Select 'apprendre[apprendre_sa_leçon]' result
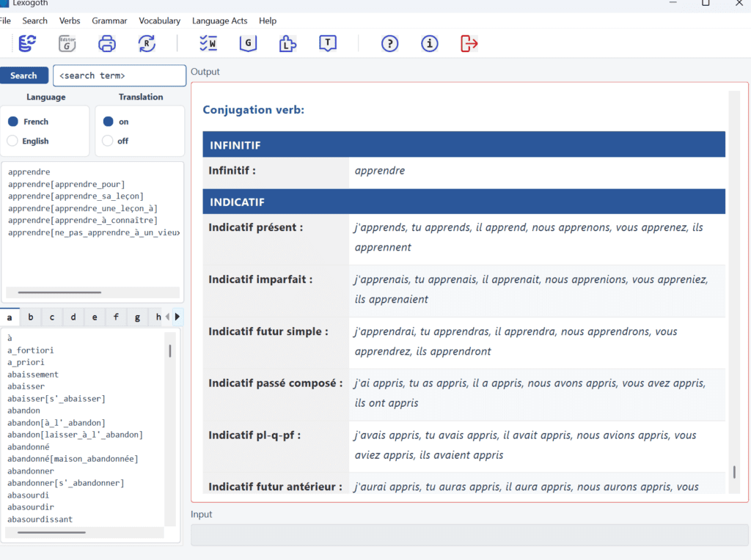This screenshot has width=751, height=560. (x=76, y=196)
